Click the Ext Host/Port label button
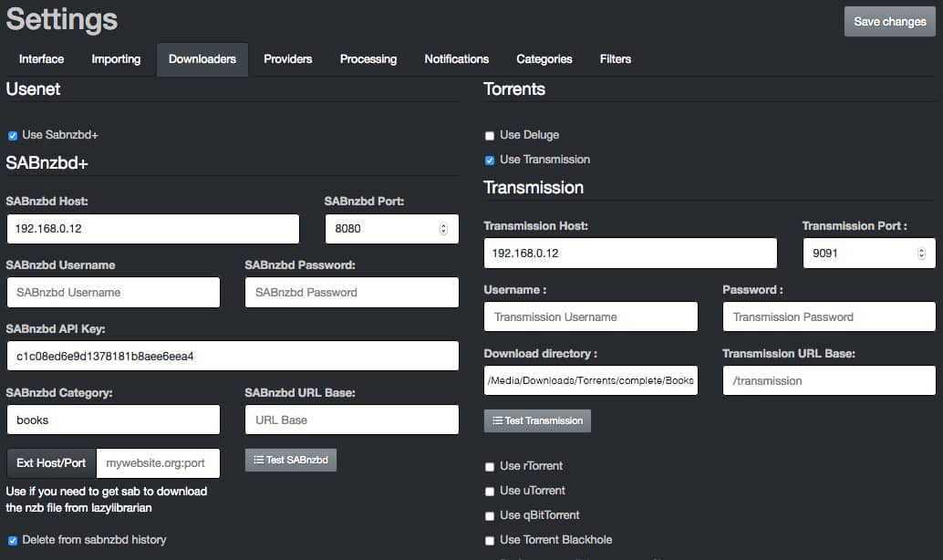 (x=51, y=463)
